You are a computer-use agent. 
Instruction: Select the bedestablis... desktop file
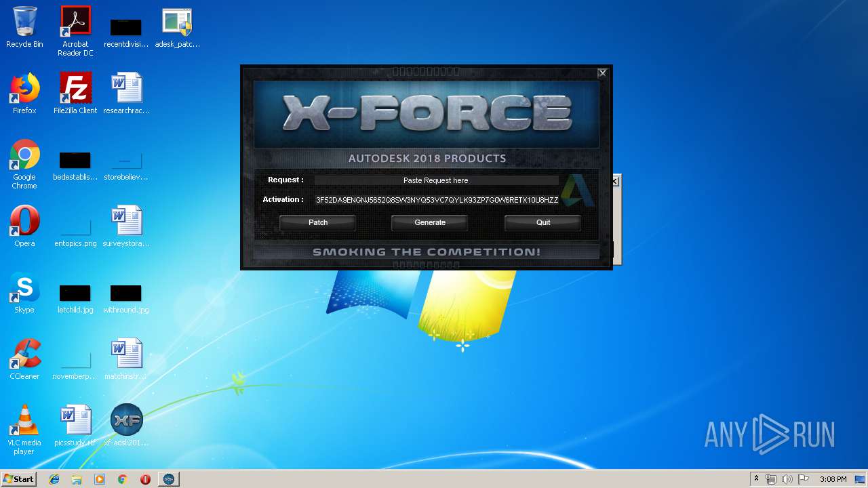tap(75, 167)
